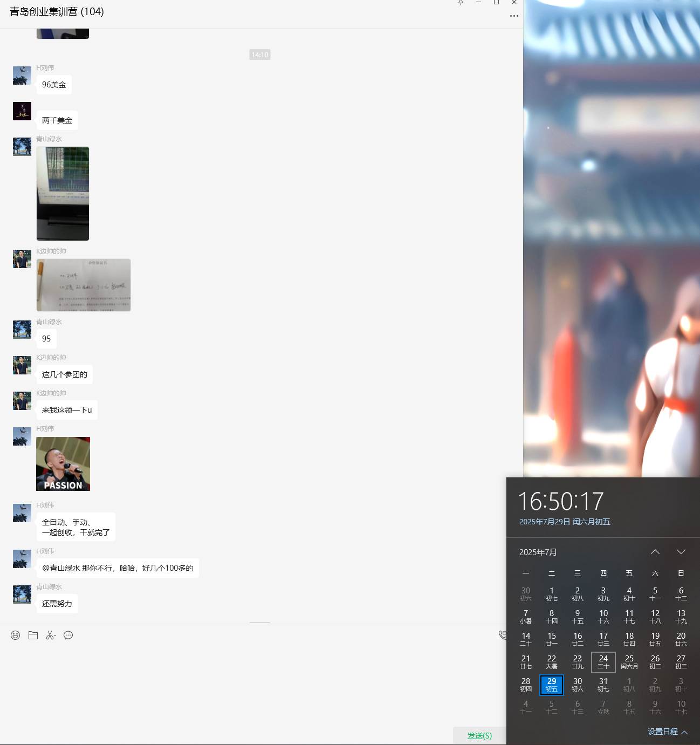Open chat history speech bubble icon

68,635
